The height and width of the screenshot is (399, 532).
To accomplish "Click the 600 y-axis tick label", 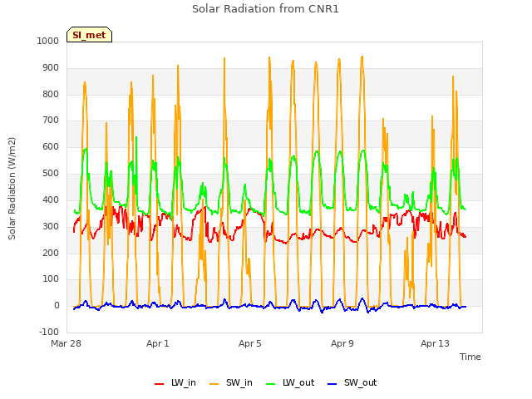I will (x=51, y=146).
